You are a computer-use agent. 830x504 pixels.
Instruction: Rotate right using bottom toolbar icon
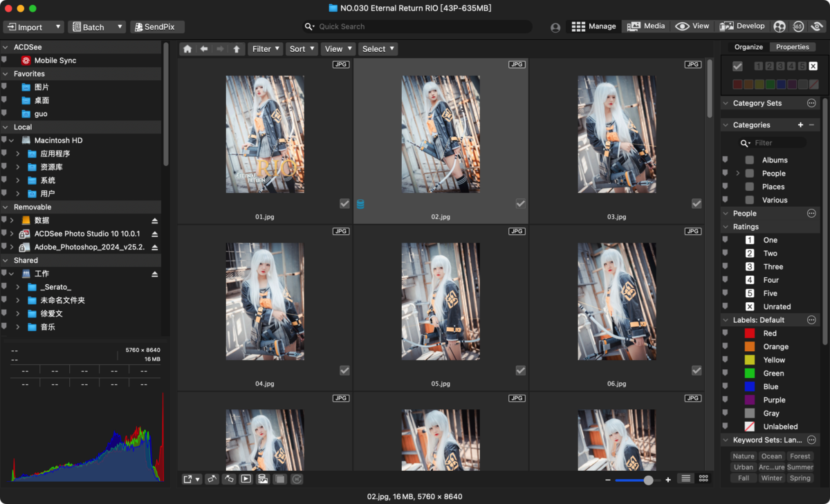[x=229, y=479]
